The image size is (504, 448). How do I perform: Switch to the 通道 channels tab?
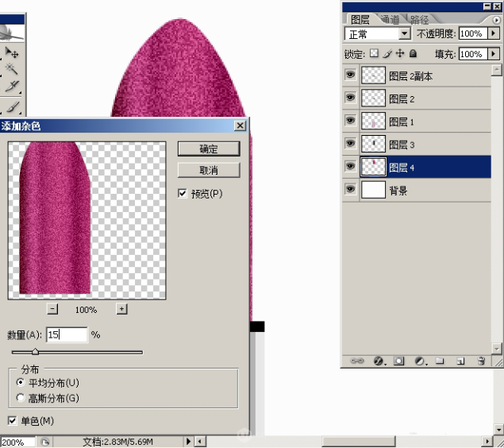(x=389, y=19)
